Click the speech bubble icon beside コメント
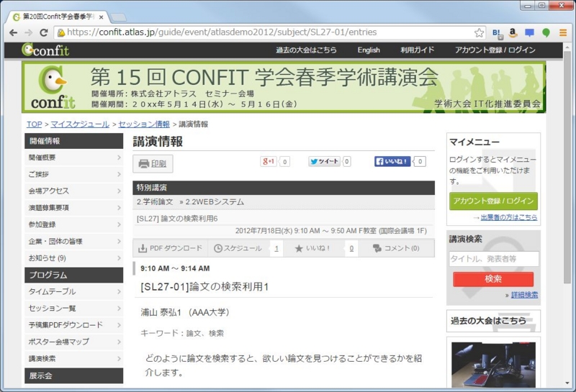Screen dimensions: 576x392 click(x=377, y=248)
